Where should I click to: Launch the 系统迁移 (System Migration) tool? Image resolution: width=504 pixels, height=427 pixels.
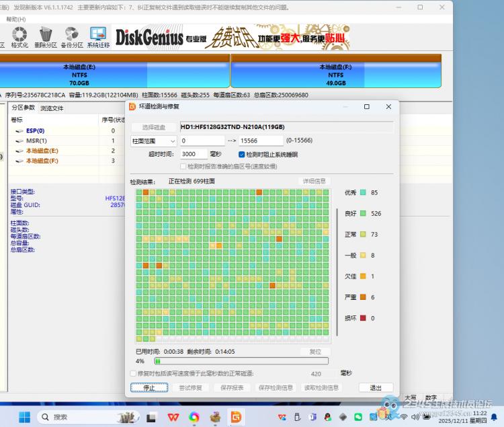click(98, 38)
